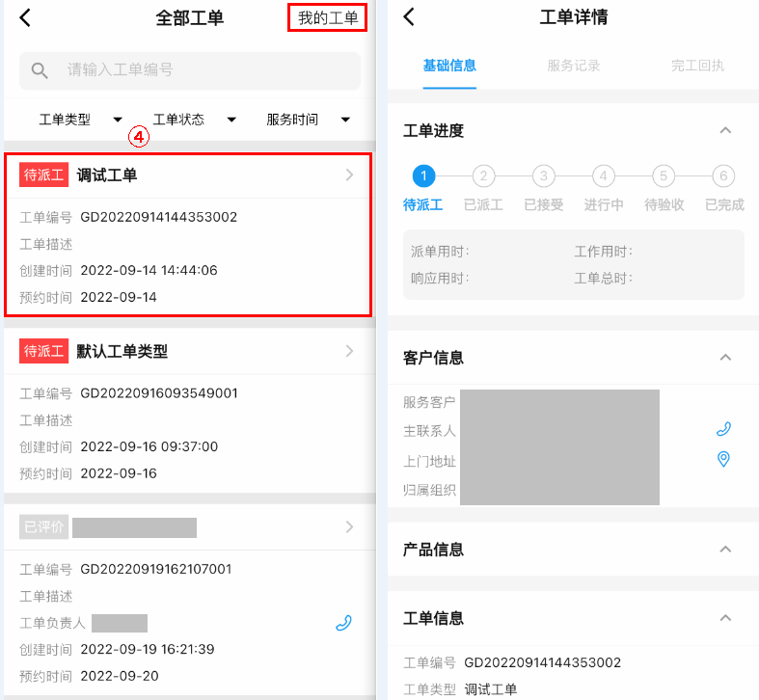Image resolution: width=759 pixels, height=700 pixels.
Task: Collapse the 工单信息 section
Action: (725, 618)
